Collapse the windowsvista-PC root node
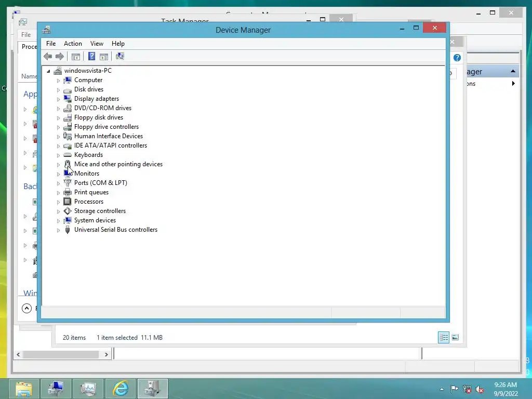The height and width of the screenshot is (399, 532). click(48, 71)
